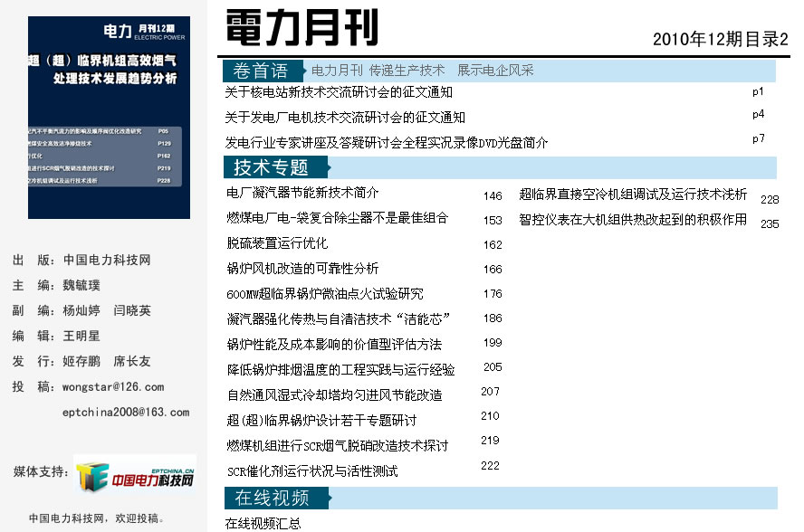Open article 脱硫装置运行优化
The image size is (804, 532).
tap(277, 243)
